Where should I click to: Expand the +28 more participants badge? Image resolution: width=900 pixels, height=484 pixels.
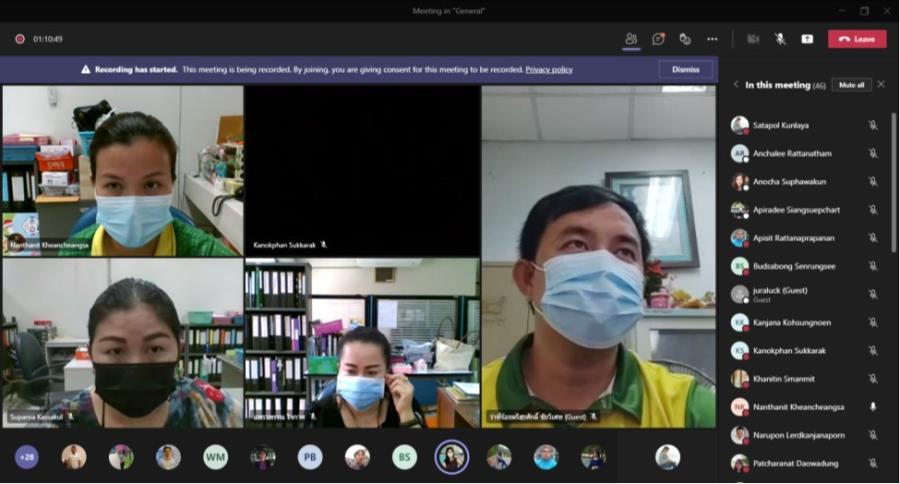tap(27, 457)
